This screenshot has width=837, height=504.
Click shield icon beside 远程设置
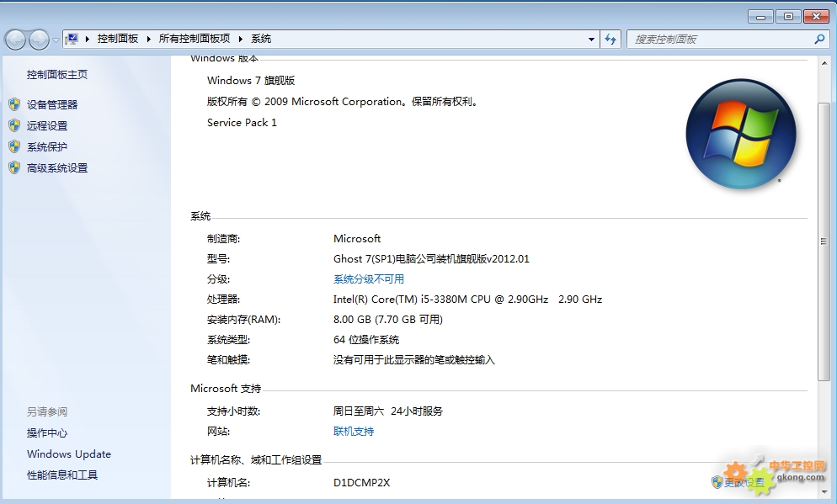[x=14, y=126]
